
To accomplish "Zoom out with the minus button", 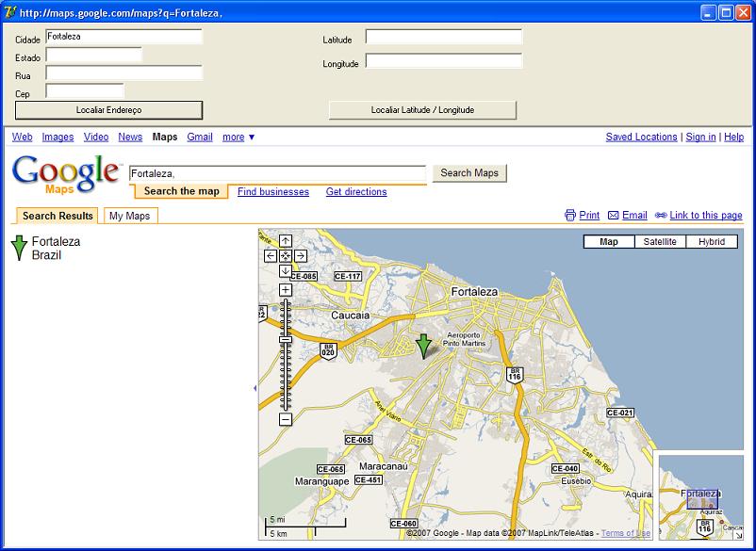I will (x=286, y=419).
